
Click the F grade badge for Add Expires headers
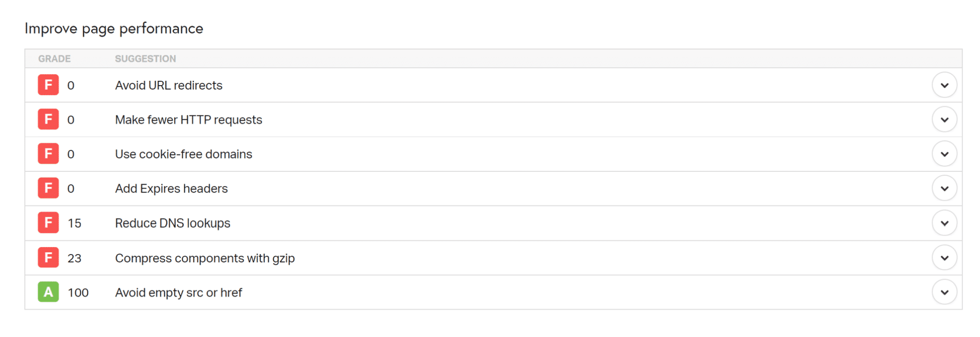pos(47,188)
